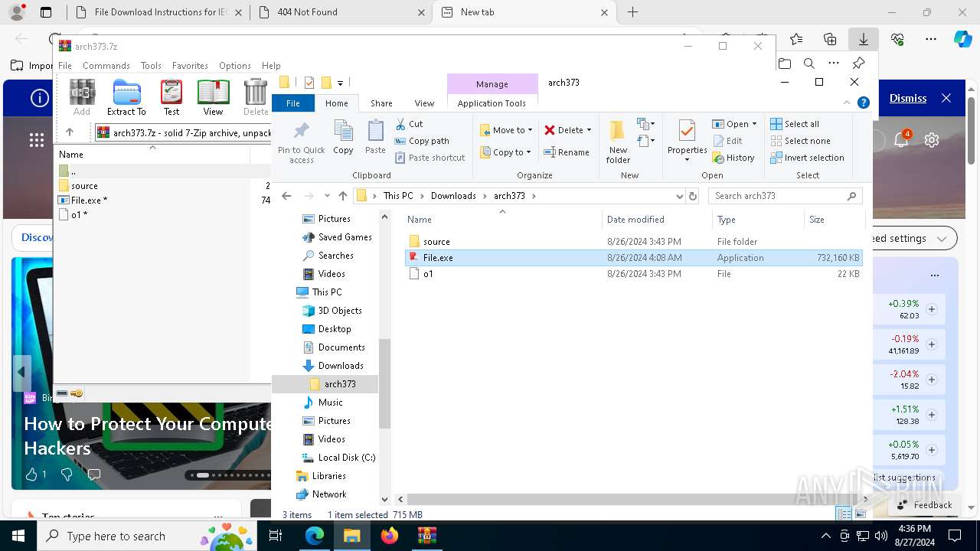Open Quick Access Toolbar customize dropdown

(x=340, y=83)
